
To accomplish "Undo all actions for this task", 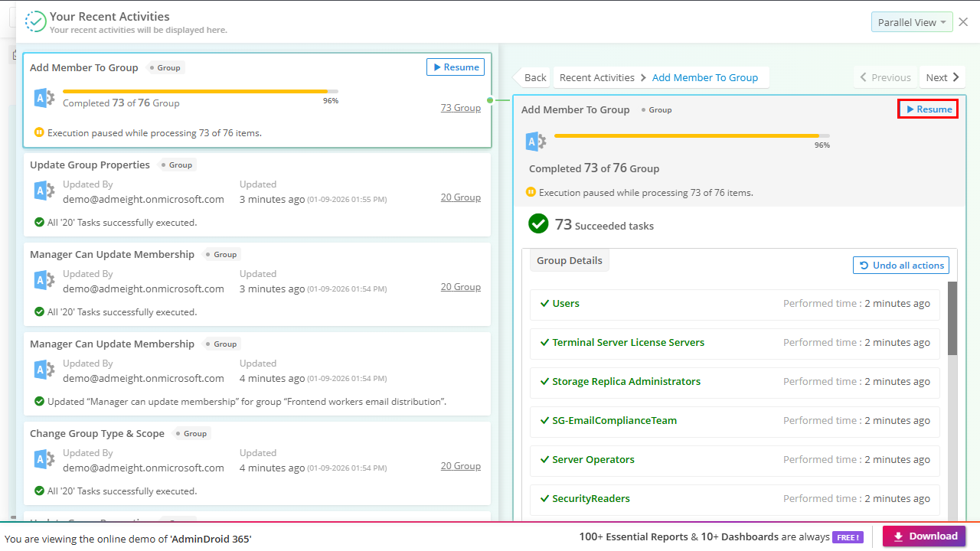I will (x=901, y=266).
